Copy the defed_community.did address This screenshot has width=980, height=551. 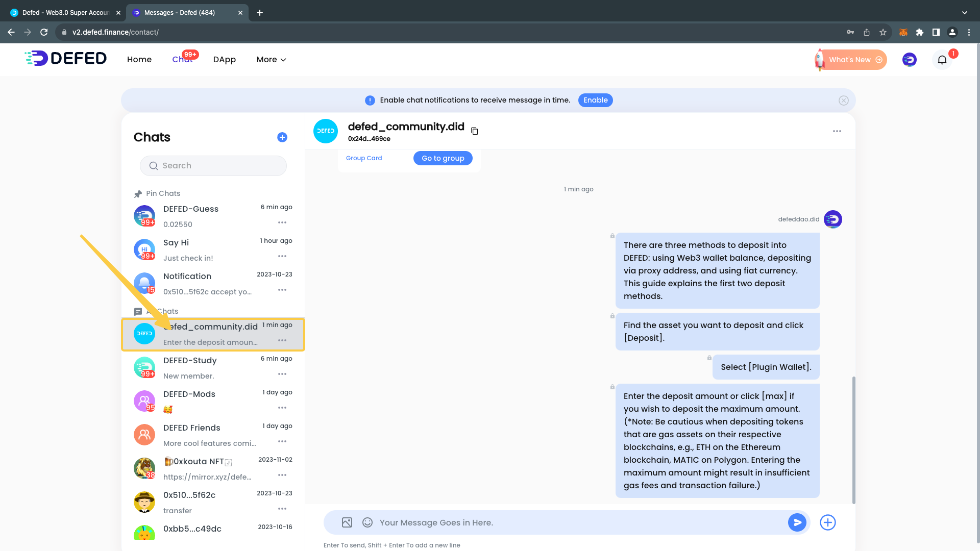click(x=474, y=131)
